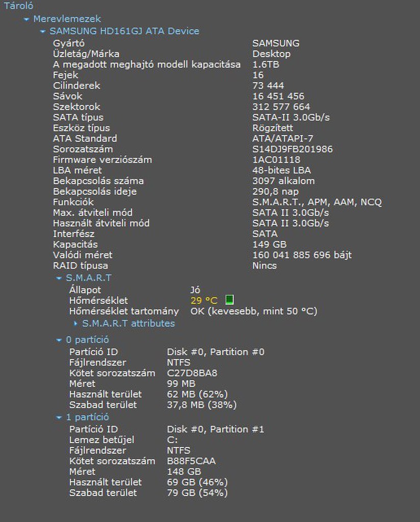Click the Lemez betűjel value C:
The height and width of the screenshot is (522, 420).
tap(172, 440)
